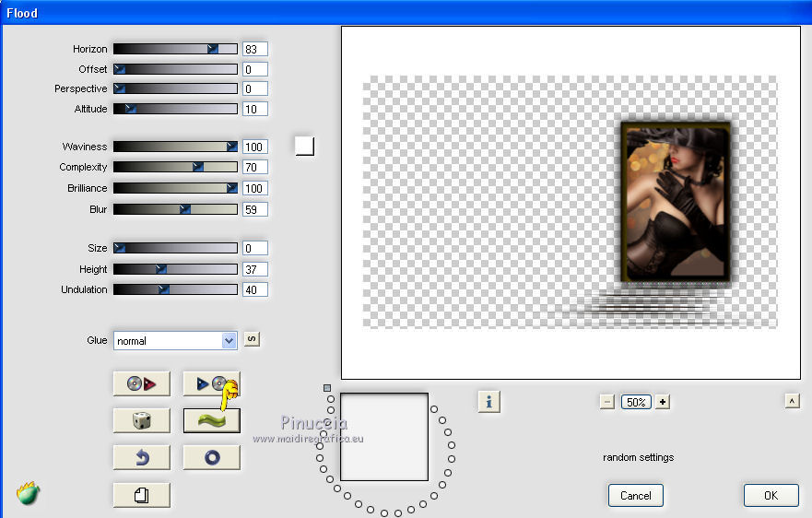
Task: Click the framed woman image in preview
Action: tap(676, 203)
